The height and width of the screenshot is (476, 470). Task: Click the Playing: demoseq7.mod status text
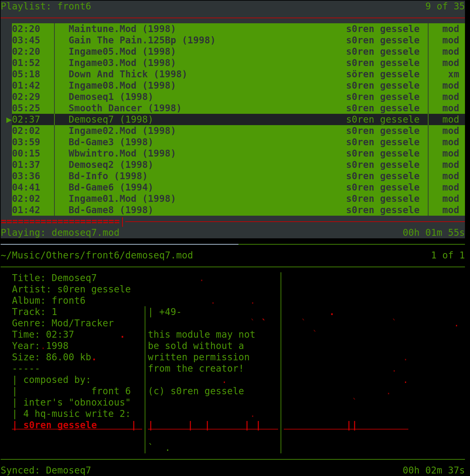60,233
